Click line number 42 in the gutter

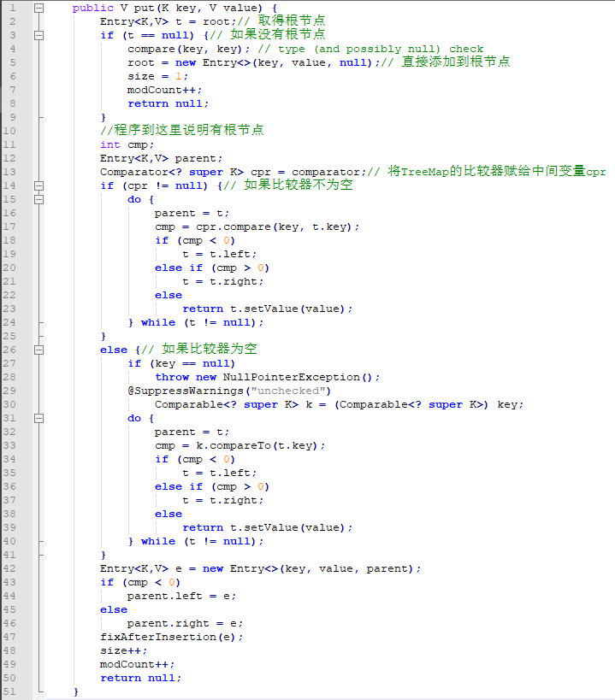coord(9,568)
